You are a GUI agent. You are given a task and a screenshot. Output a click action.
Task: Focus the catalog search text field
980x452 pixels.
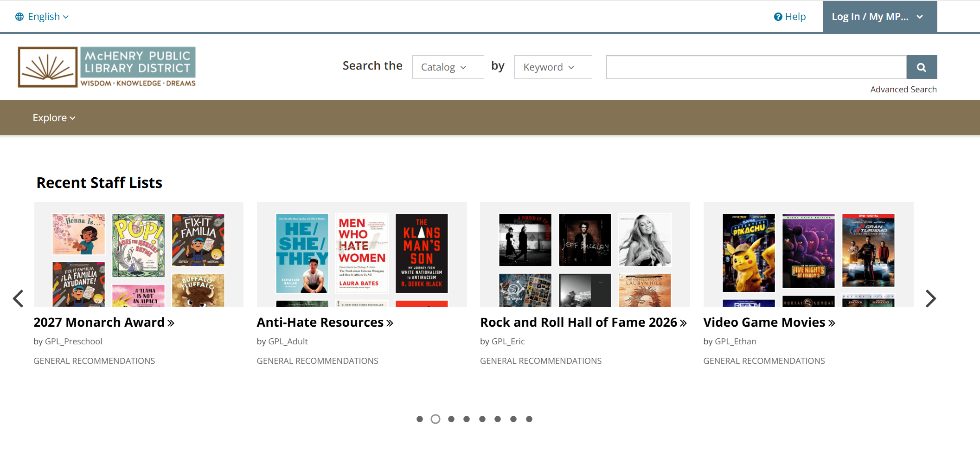(756, 67)
